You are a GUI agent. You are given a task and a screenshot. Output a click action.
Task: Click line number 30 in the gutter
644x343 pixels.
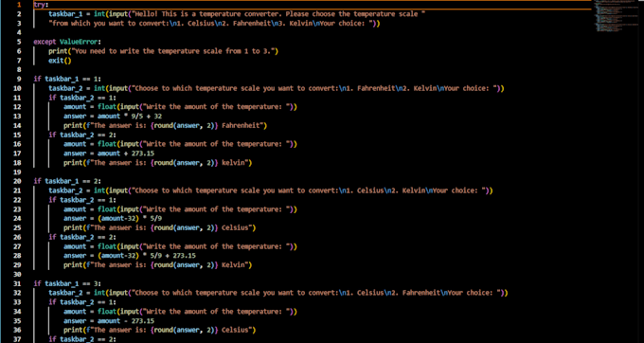click(18, 275)
